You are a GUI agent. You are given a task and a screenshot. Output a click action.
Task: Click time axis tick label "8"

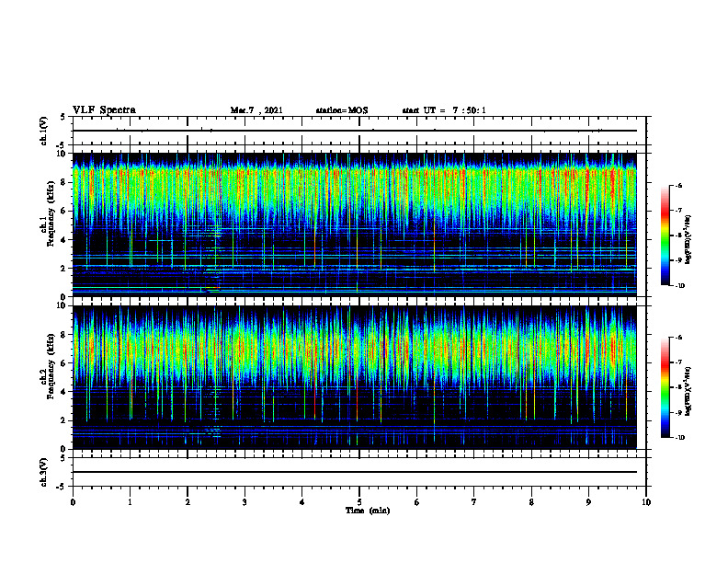[531, 502]
